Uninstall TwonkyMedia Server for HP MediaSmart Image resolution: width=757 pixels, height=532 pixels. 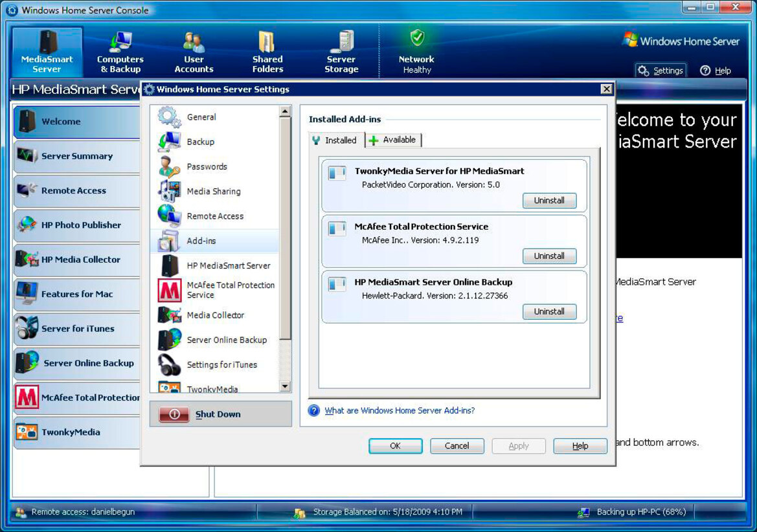point(549,200)
